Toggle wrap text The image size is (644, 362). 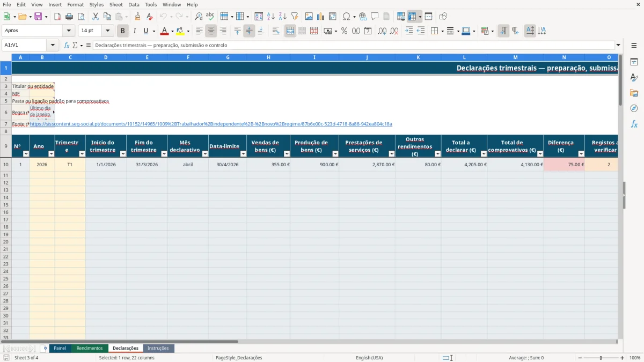tap(276, 31)
